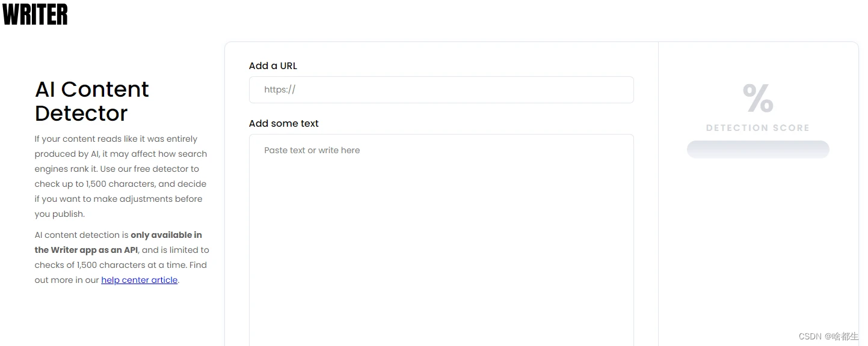The image size is (868, 346).
Task: Click the 'AI content detection is' text
Action: 81,235
